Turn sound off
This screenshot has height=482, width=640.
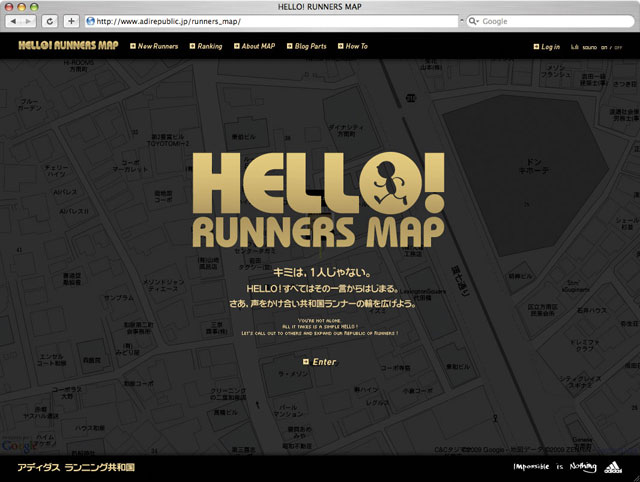(618, 47)
